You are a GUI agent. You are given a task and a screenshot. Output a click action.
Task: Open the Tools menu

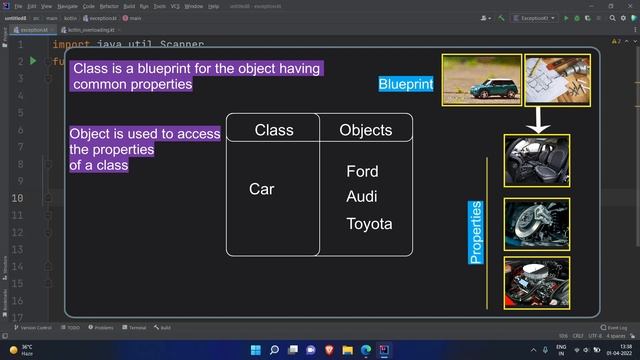(160, 6)
